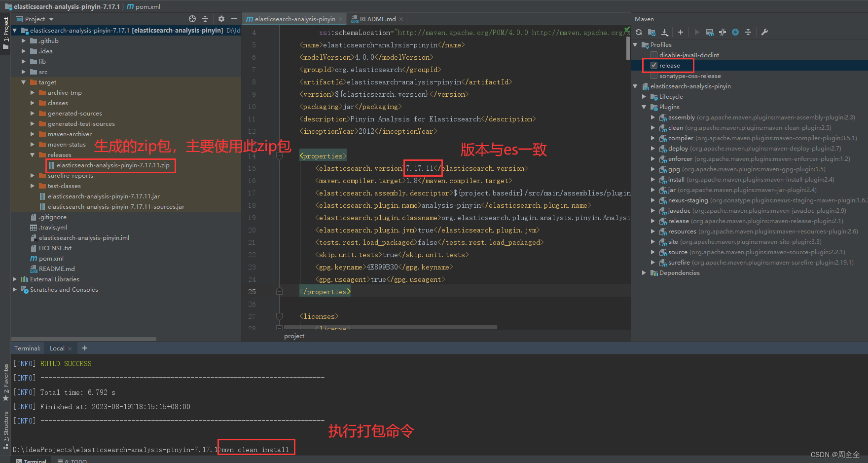Collapse the target folder in project tree
868x463 pixels.
[x=24, y=82]
